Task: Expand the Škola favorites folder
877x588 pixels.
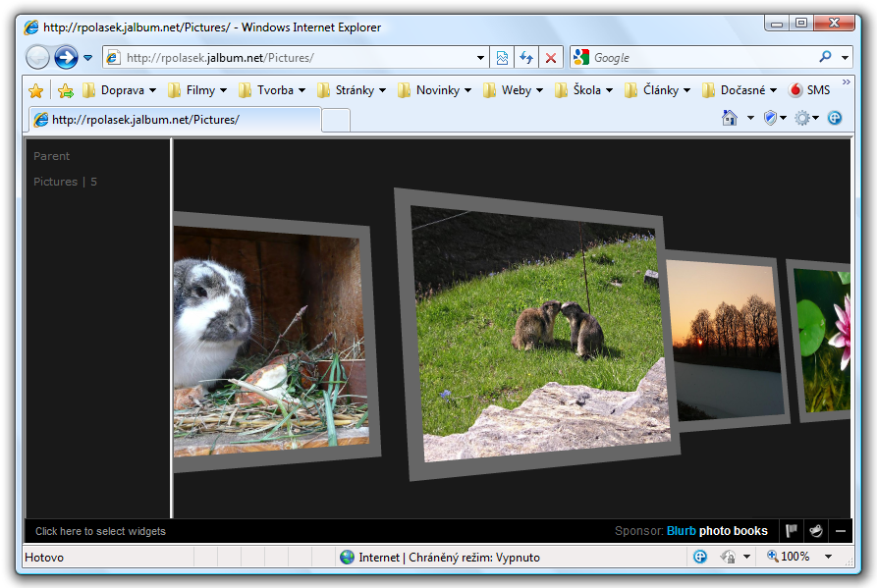Action: click(584, 90)
